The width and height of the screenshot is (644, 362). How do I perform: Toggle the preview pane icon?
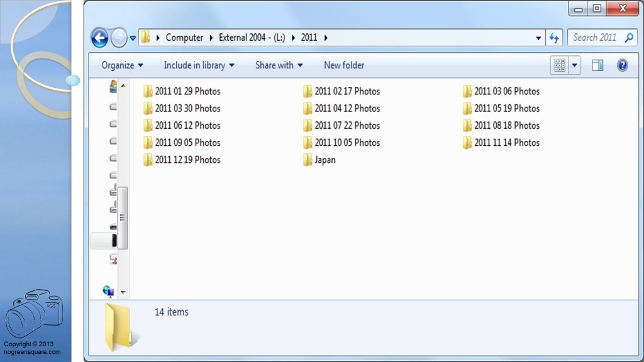[x=597, y=65]
